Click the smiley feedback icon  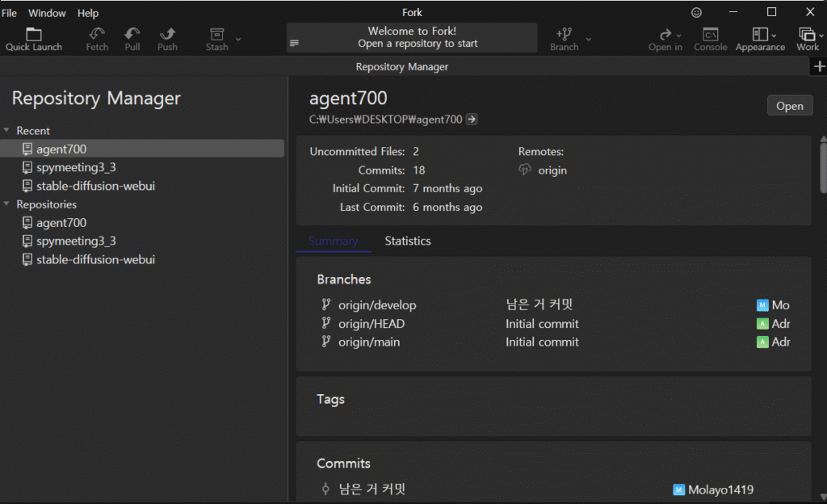697,13
